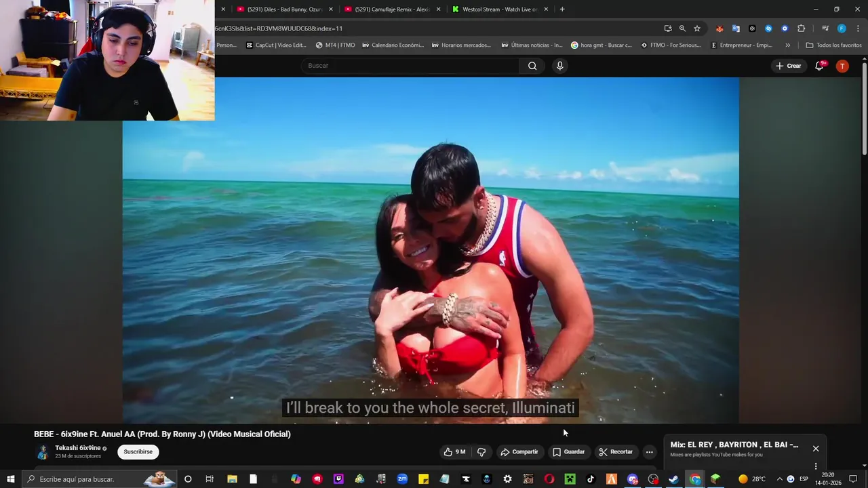Open Calendario Económico bookmark

coord(393,45)
